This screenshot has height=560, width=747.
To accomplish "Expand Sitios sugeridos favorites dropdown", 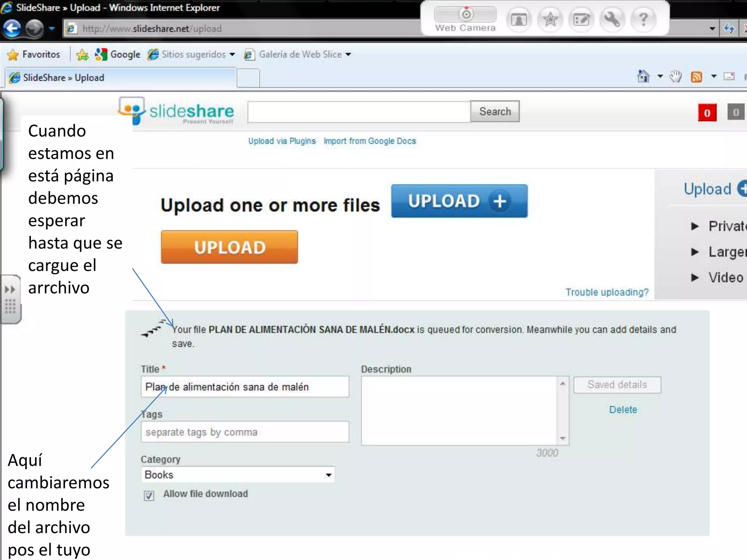I will (232, 55).
